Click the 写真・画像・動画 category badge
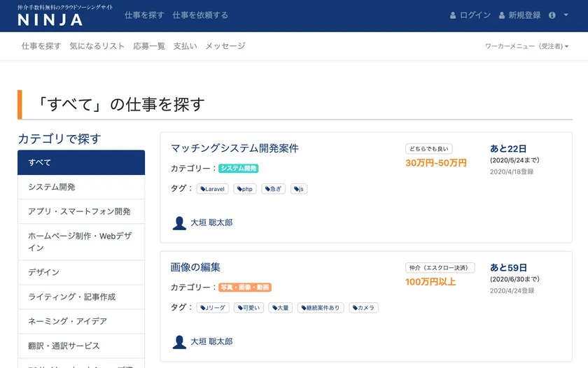The image size is (588, 368). pyautogui.click(x=245, y=288)
